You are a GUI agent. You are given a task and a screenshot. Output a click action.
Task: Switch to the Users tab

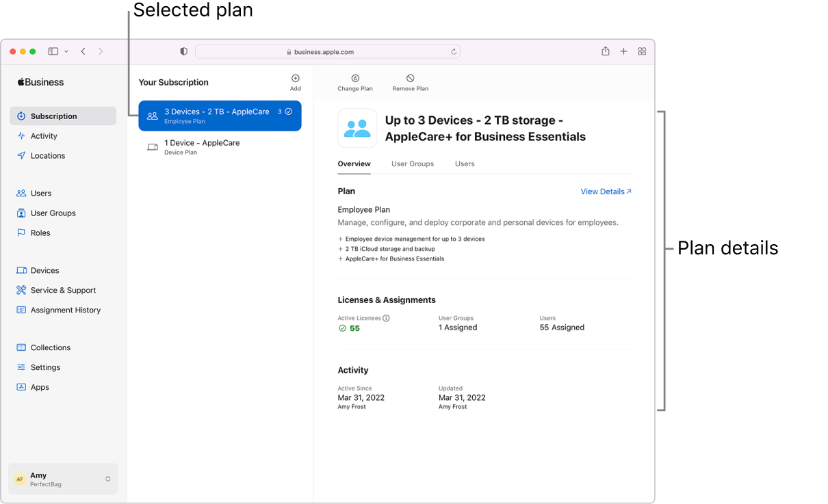[465, 163]
